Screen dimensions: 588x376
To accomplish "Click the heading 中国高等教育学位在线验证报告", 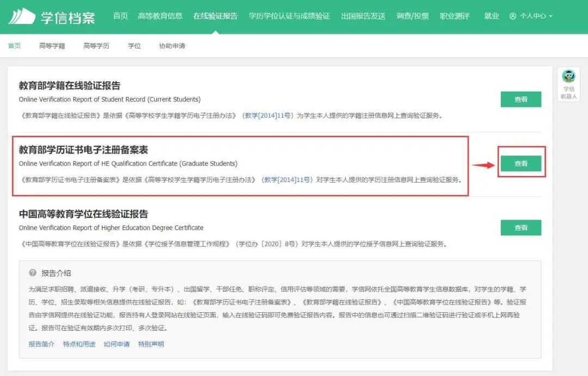I will [x=84, y=214].
